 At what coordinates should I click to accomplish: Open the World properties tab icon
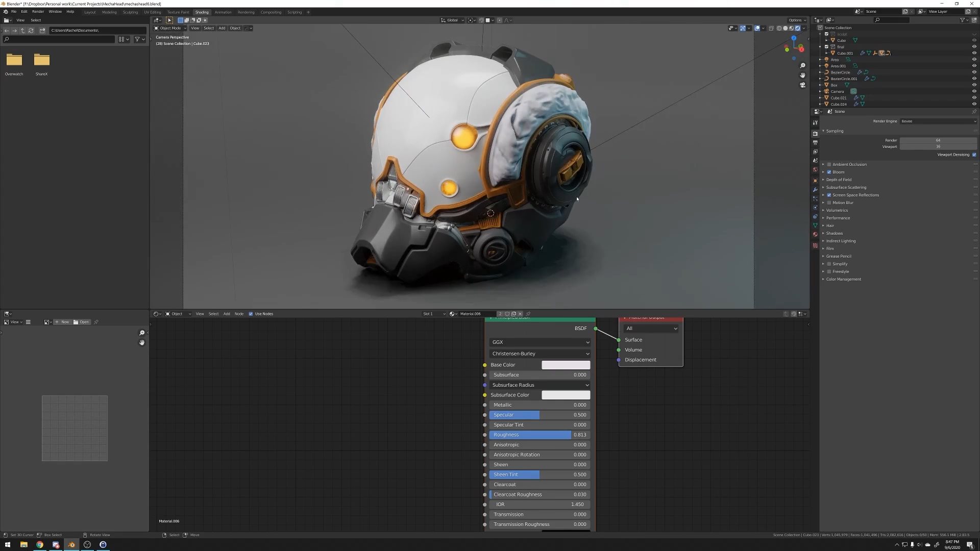tap(815, 169)
